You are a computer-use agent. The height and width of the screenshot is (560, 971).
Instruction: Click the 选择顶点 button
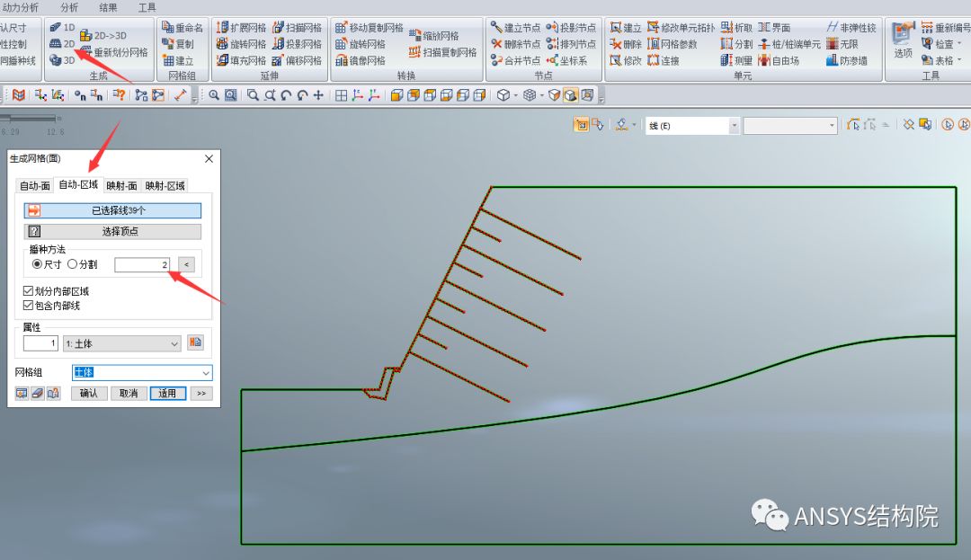pos(112,231)
